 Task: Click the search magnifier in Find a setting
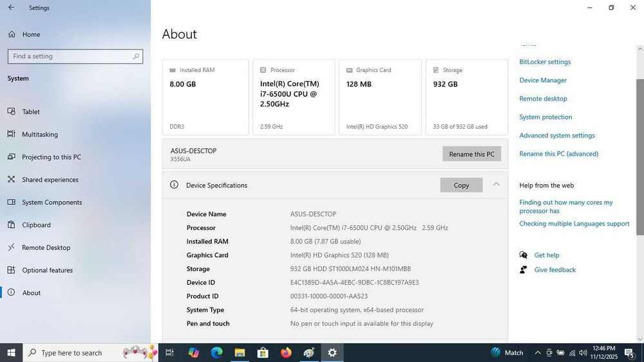[136, 56]
